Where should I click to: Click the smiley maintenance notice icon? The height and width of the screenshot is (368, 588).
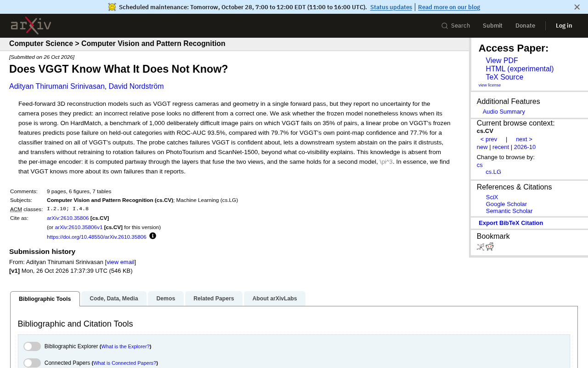(112, 7)
